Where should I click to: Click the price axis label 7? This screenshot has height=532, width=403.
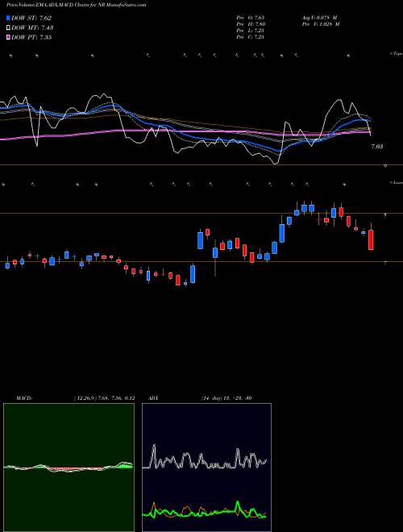[385, 263]
